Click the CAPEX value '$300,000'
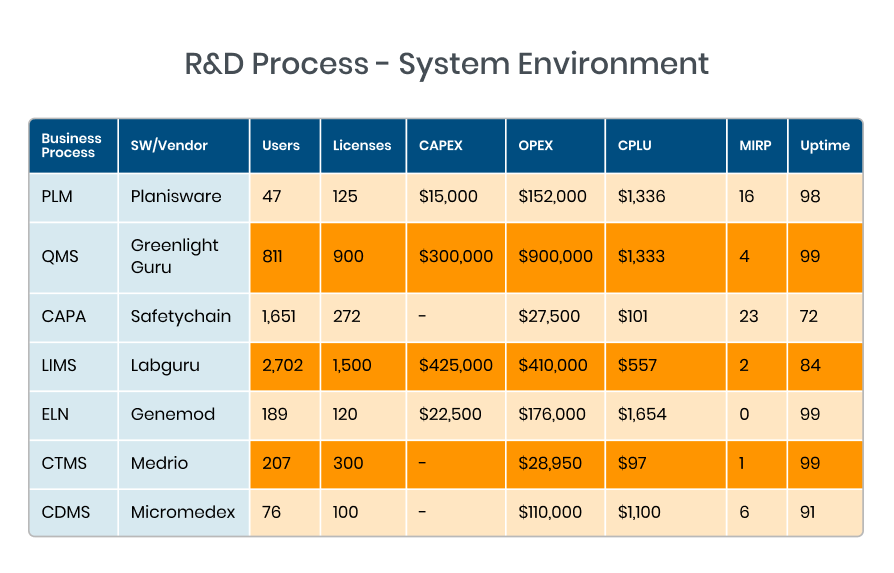The width and height of the screenshot is (894, 573). (x=456, y=256)
